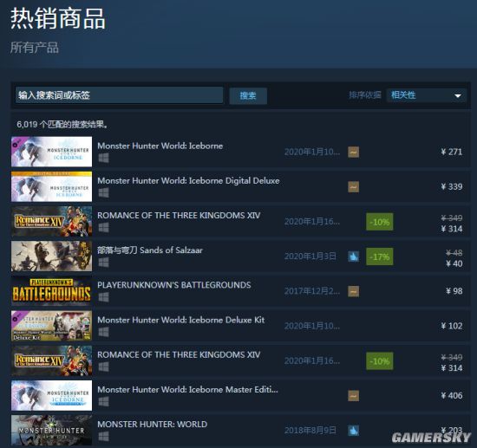
Task: Click the 2020年1月3日 release date
Action: coord(310,256)
